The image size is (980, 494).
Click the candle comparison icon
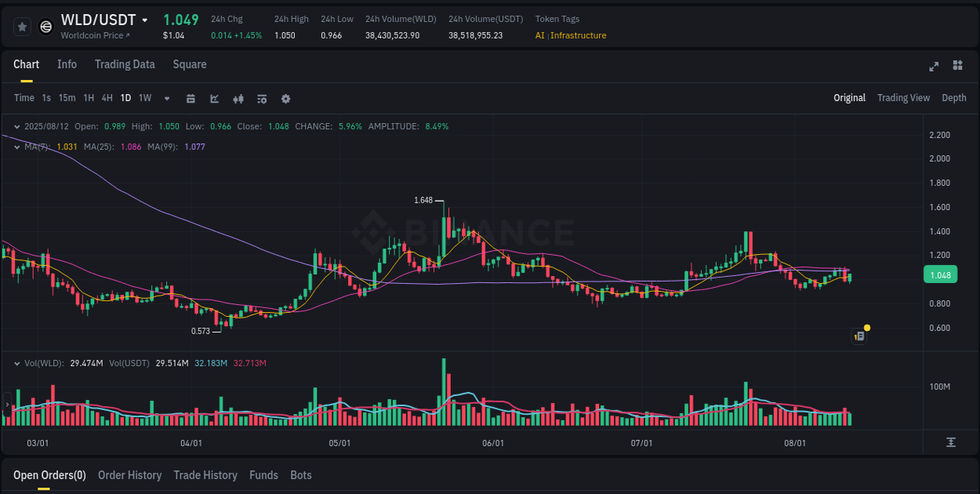coord(238,99)
